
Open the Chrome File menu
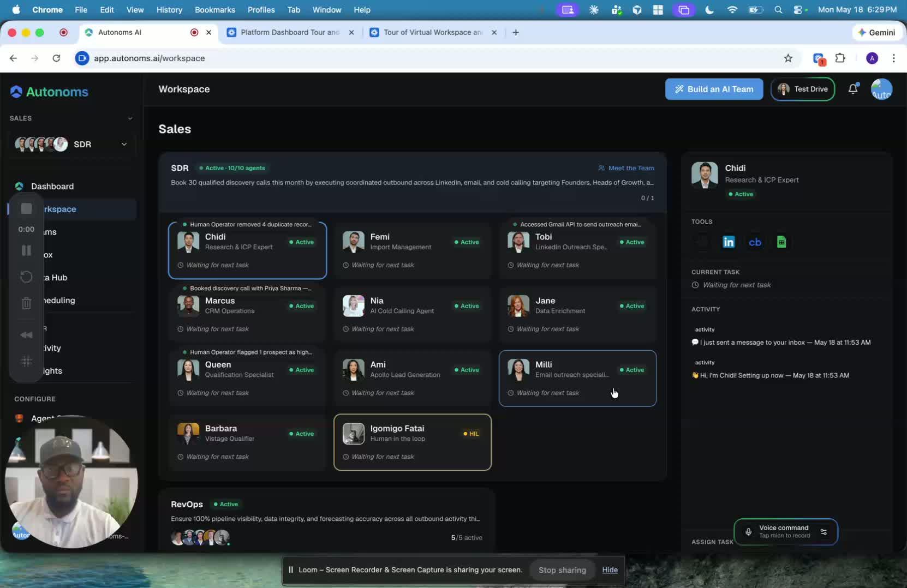[x=81, y=9]
